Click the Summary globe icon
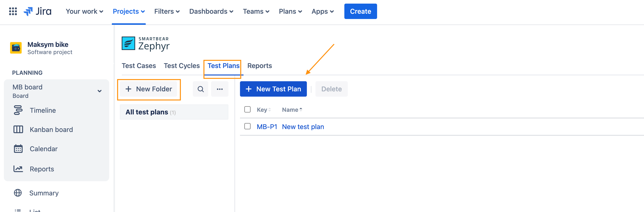Image resolution: width=644 pixels, height=212 pixels. (x=18, y=193)
